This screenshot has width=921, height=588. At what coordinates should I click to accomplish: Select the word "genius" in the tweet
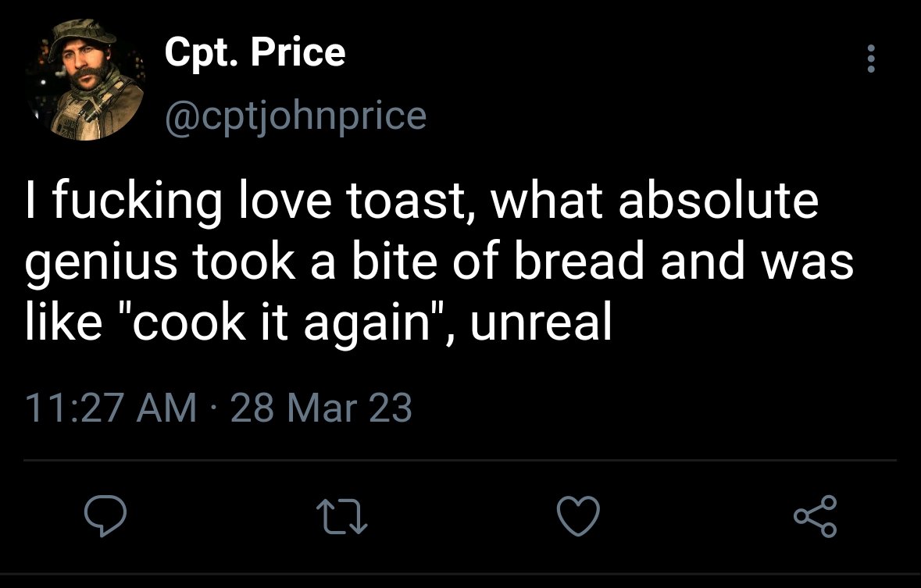[101, 262]
